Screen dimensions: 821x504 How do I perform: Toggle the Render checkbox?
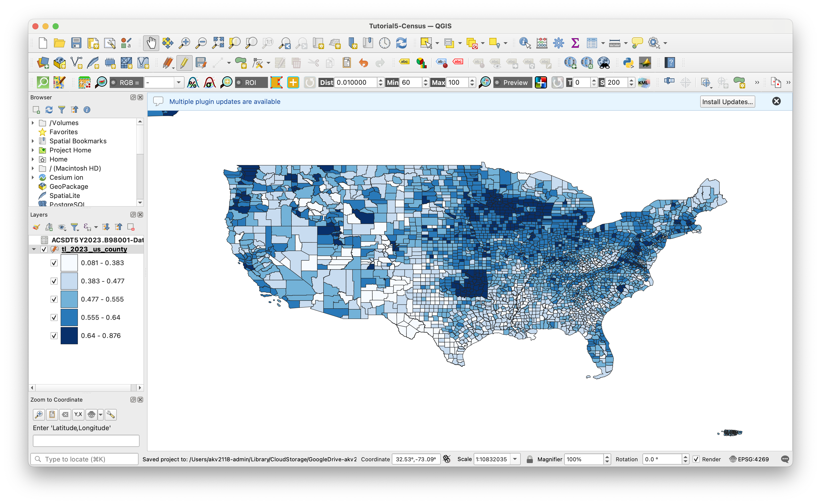(696, 459)
